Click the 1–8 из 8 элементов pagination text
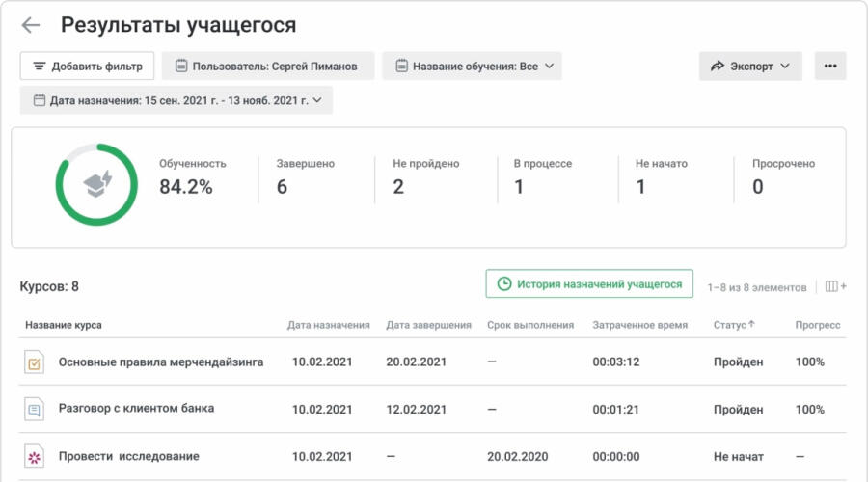 (x=757, y=287)
